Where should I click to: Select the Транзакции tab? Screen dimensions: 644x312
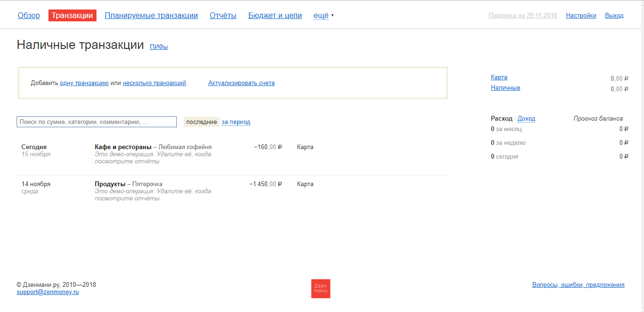(72, 16)
